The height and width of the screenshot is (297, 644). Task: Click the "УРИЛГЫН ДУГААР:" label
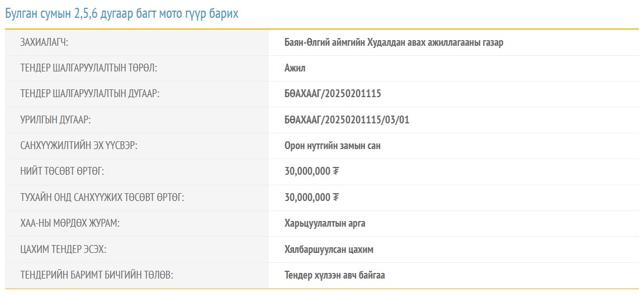click(x=55, y=119)
